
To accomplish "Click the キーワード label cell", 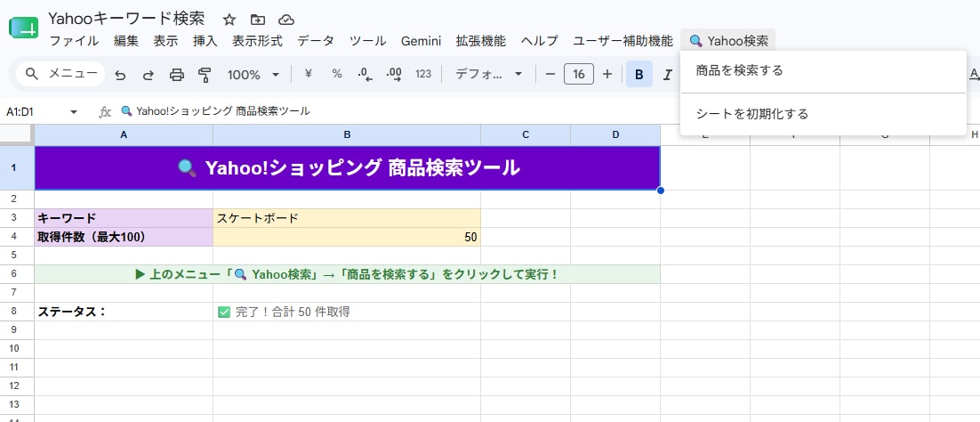I will coord(124,218).
